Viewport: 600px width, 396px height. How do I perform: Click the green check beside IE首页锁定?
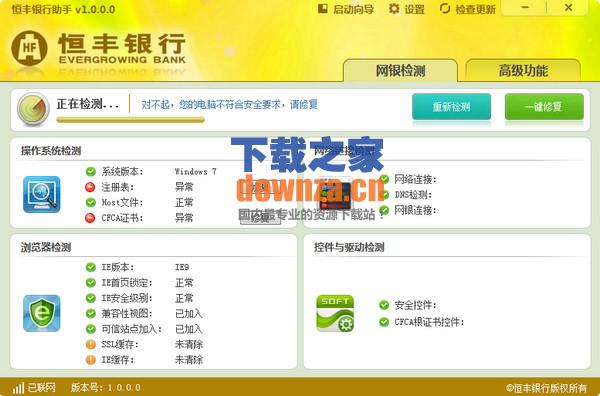[91, 283]
